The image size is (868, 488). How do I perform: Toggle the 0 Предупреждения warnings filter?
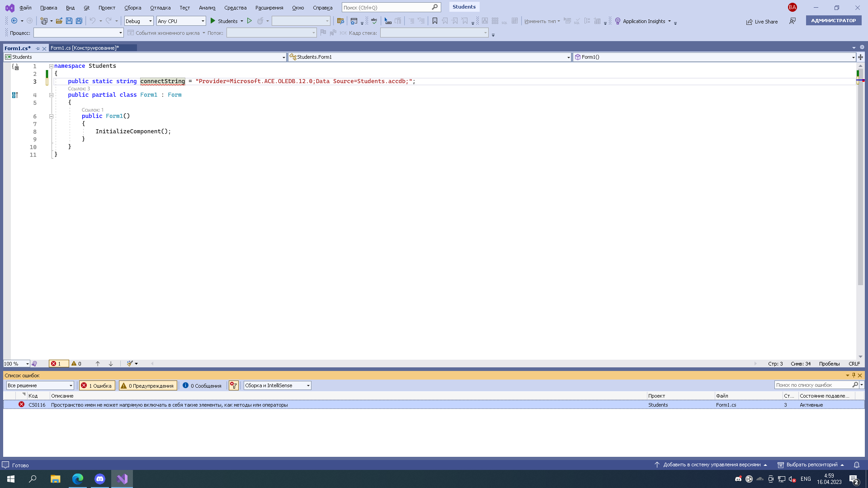coord(148,385)
